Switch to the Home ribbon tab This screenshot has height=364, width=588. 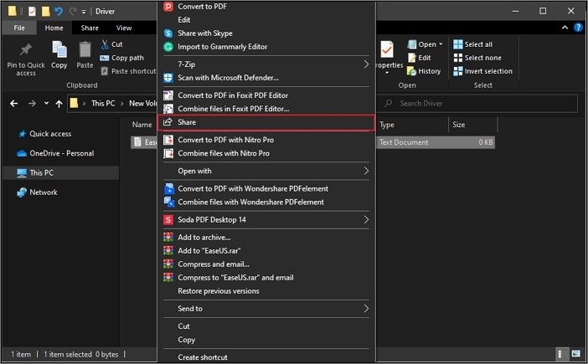[54, 28]
